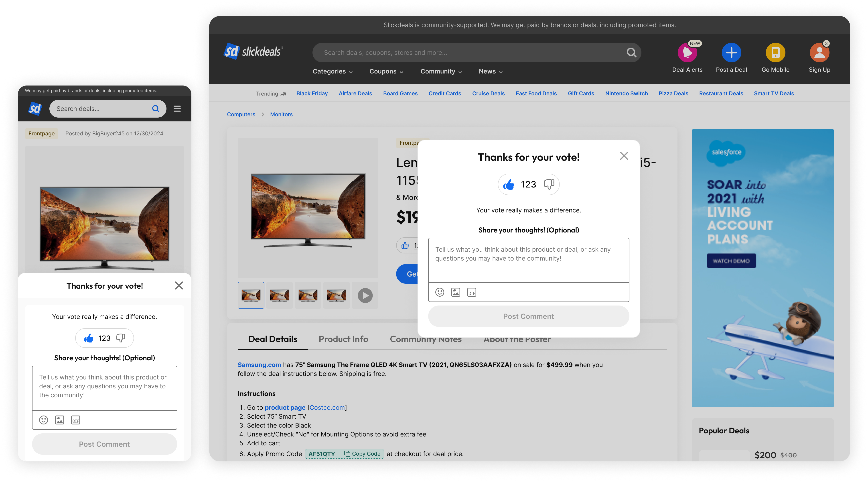Image resolution: width=868 pixels, height=481 pixels.
Task: Toggle thumbs up in mobile vote sheet
Action: pyautogui.click(x=89, y=338)
